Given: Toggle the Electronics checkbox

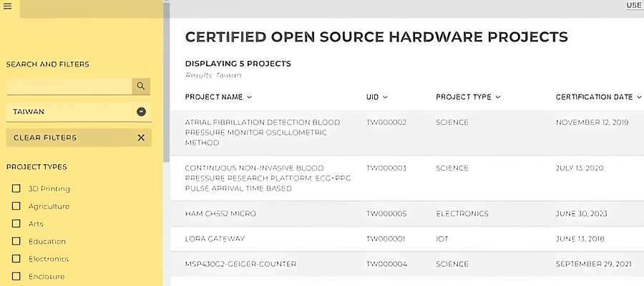Looking at the screenshot, I should [16, 259].
